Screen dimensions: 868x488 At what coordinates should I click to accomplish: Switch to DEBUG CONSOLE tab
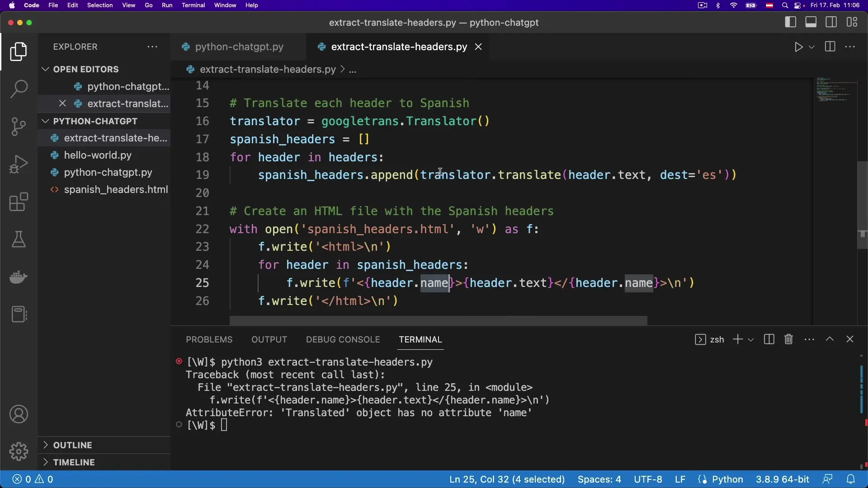(x=343, y=339)
